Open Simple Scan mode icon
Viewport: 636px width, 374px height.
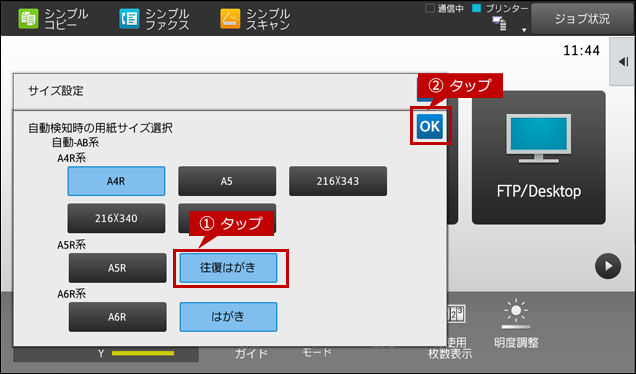[230, 19]
